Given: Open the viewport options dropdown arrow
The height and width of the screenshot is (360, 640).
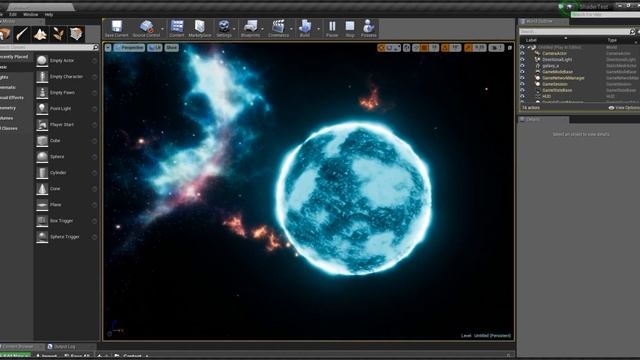Looking at the screenshot, I should click(x=108, y=48).
